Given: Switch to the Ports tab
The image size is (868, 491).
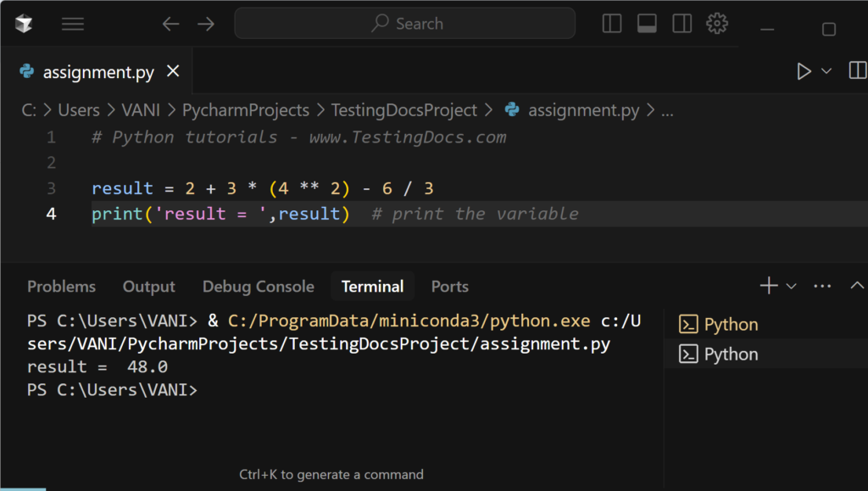Looking at the screenshot, I should (449, 286).
